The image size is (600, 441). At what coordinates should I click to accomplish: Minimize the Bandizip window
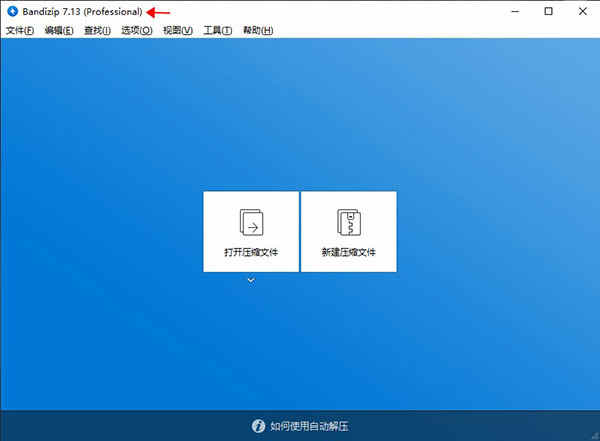click(x=515, y=11)
